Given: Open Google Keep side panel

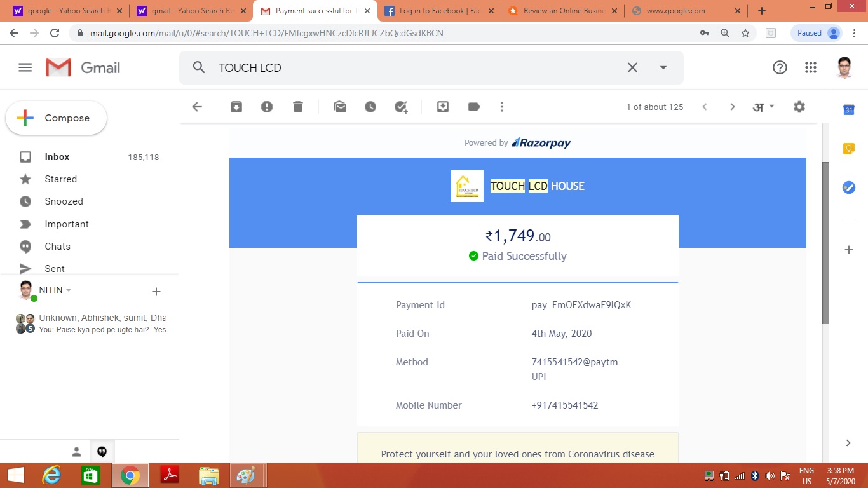Looking at the screenshot, I should click(848, 148).
